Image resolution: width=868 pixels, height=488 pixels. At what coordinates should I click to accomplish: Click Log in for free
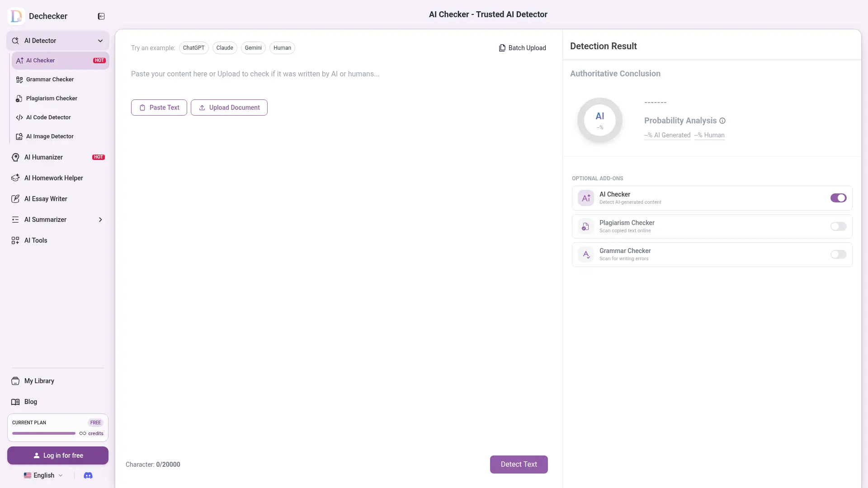(x=58, y=455)
